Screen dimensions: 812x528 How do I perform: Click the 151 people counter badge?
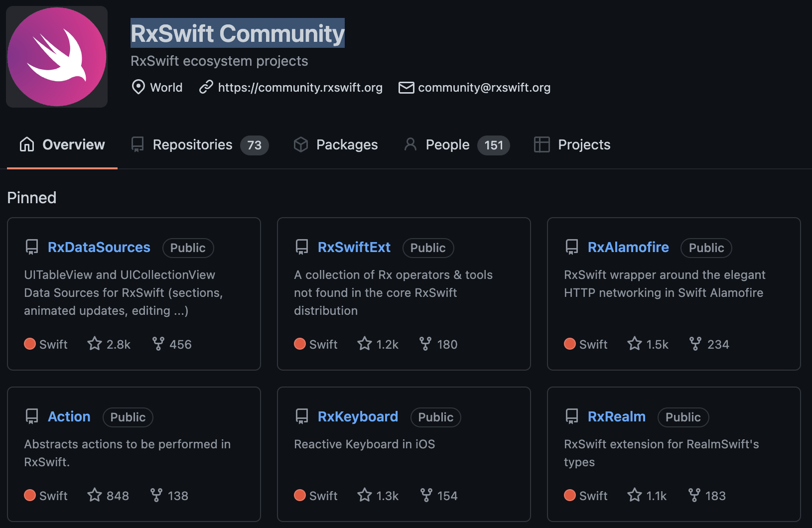(494, 145)
